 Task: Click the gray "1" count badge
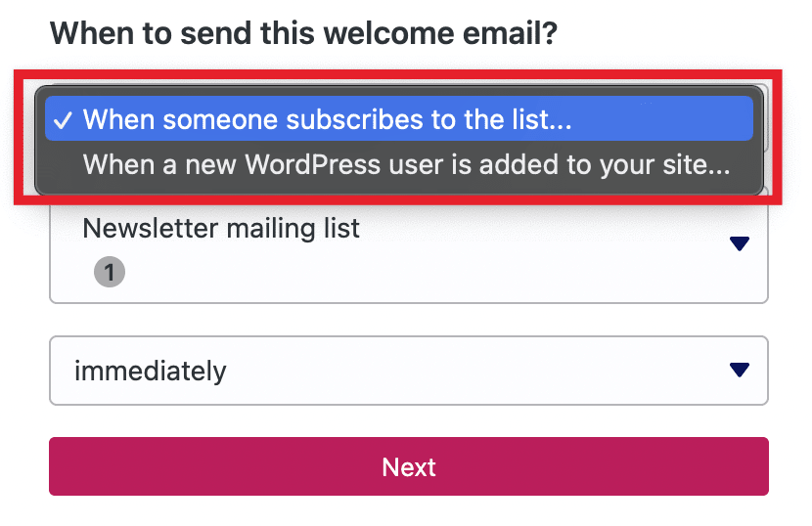[x=110, y=272]
